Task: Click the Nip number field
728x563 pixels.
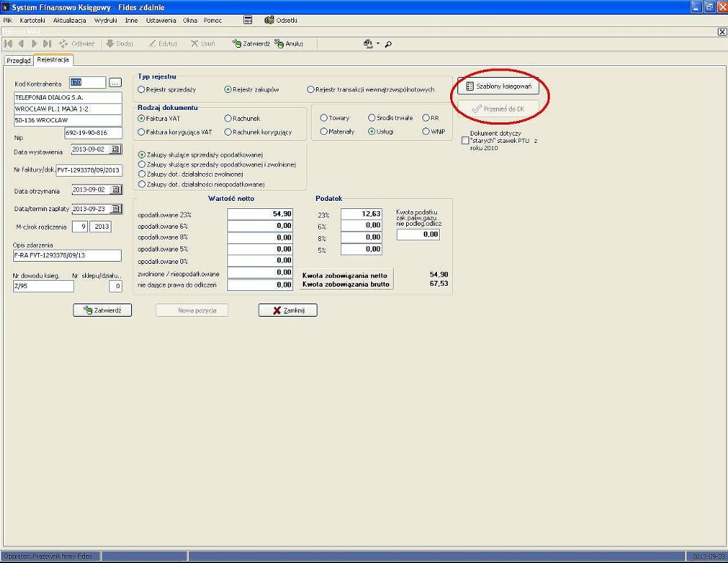Action: 93,133
